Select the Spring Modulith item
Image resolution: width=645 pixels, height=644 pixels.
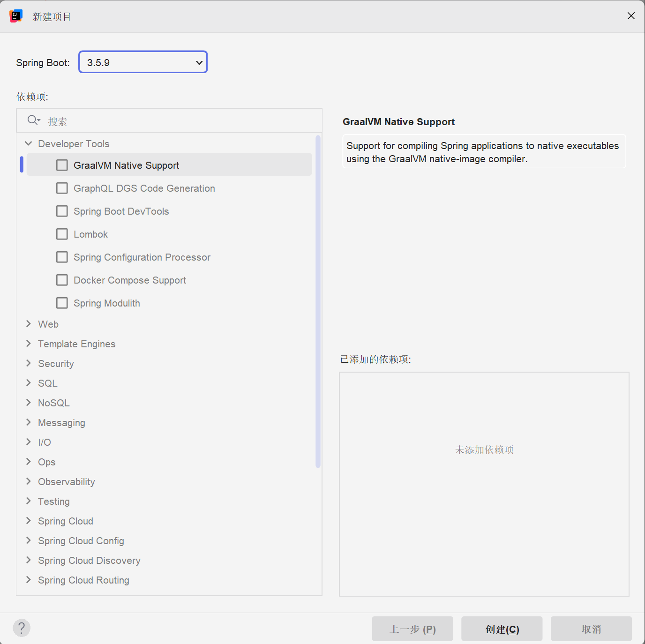[x=106, y=303]
